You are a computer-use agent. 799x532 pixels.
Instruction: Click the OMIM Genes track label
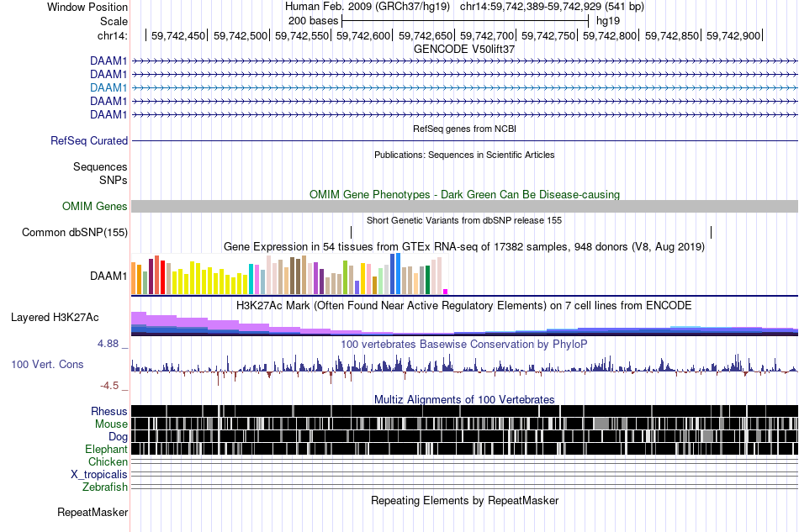click(x=95, y=206)
